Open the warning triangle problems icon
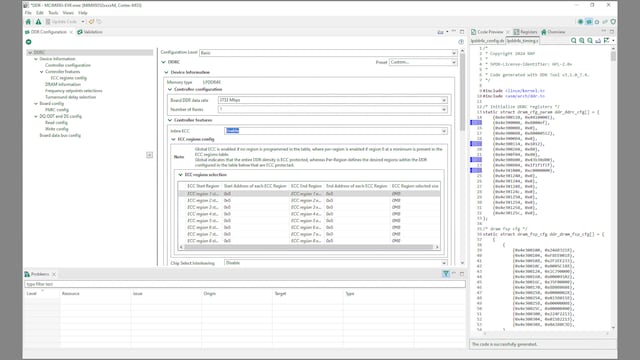 tap(38, 22)
